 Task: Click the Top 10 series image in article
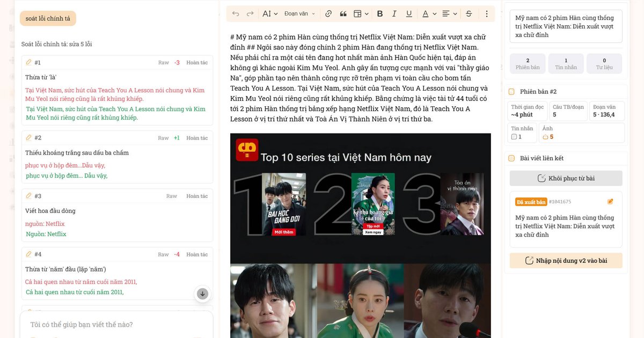pos(361,198)
